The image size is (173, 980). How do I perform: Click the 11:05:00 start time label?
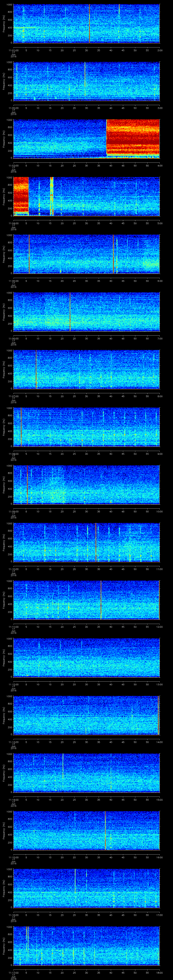coord(13,281)
